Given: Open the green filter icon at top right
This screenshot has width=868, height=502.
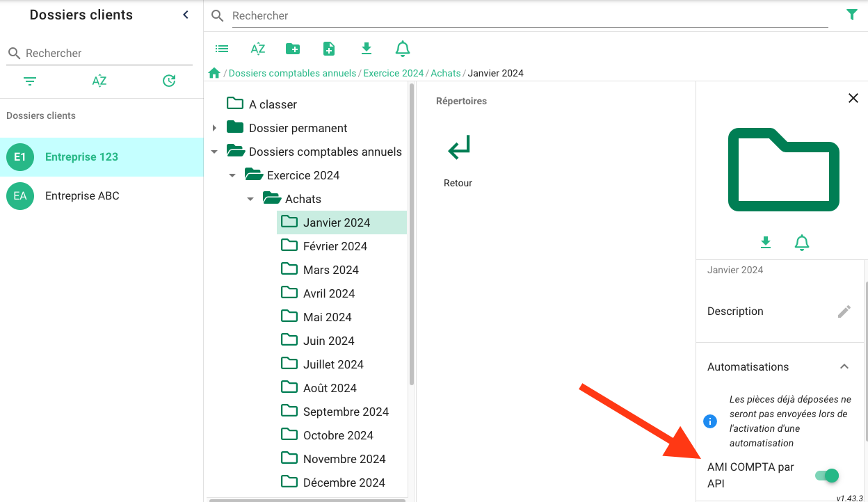Looking at the screenshot, I should (851, 15).
